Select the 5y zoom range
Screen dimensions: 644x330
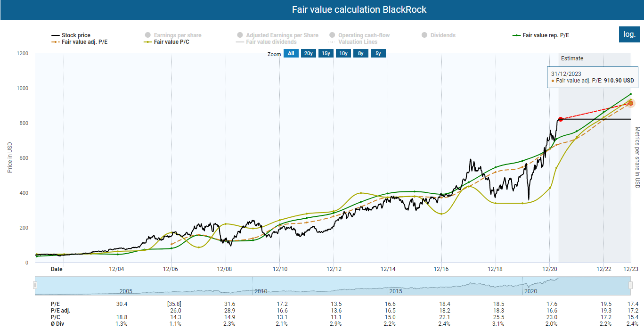pos(378,54)
